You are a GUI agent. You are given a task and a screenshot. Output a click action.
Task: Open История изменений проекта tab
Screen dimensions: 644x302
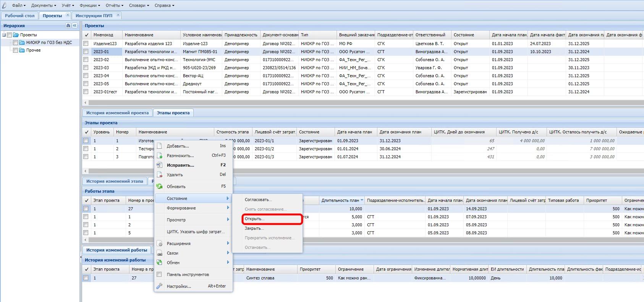tap(117, 113)
